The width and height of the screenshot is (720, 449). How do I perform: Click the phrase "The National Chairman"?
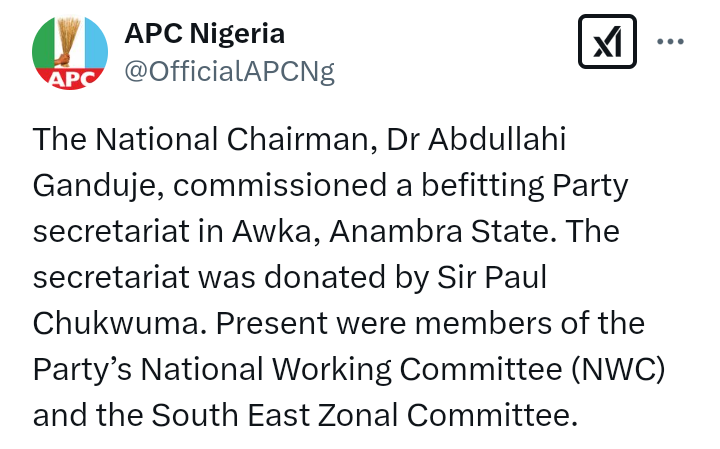[x=201, y=139]
